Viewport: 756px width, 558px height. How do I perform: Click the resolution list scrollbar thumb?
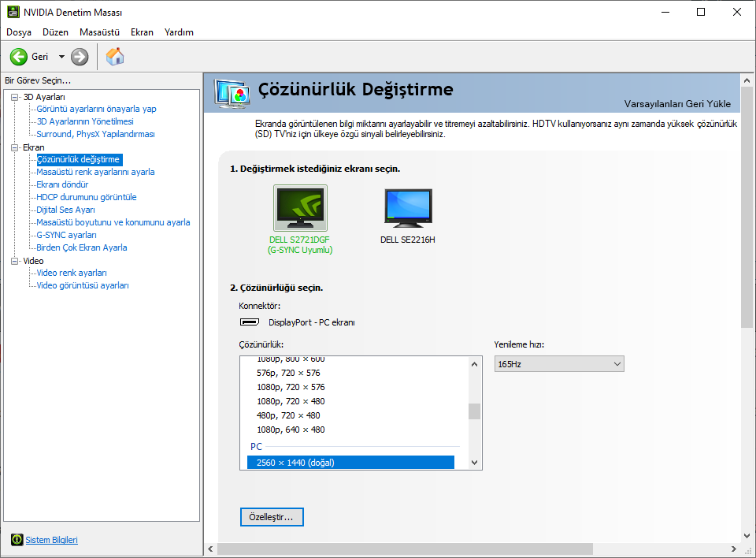(x=474, y=411)
